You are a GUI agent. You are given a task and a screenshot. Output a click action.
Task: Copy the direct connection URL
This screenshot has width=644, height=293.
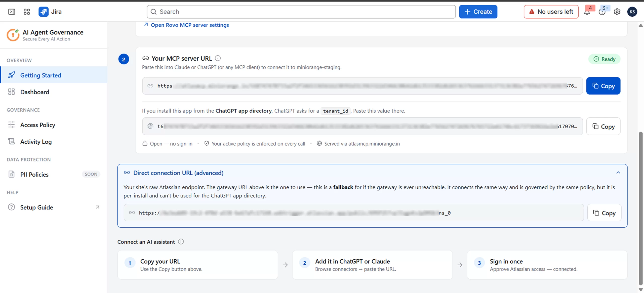click(x=604, y=213)
